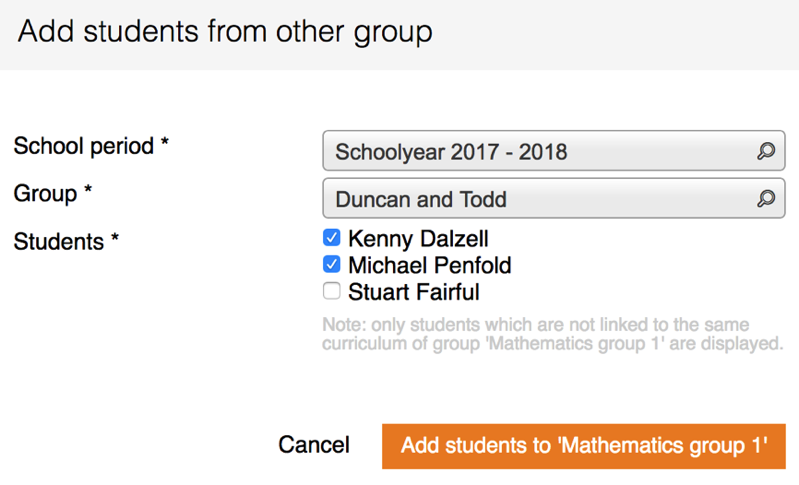The image size is (799, 485).
Task: Click the 'Add students from other group' title
Action: pos(225,32)
